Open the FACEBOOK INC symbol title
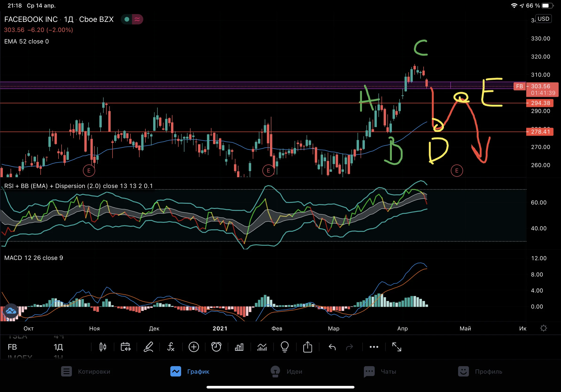The image size is (561, 392). pyautogui.click(x=31, y=19)
